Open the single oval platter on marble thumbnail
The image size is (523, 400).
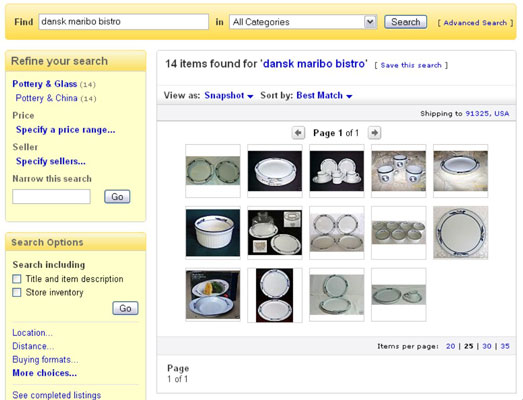(461, 171)
